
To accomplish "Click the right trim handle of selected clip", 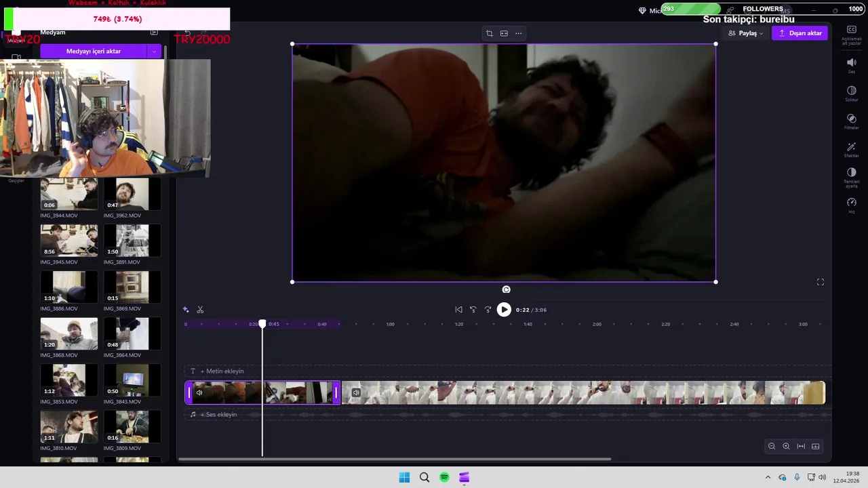I will tap(336, 392).
